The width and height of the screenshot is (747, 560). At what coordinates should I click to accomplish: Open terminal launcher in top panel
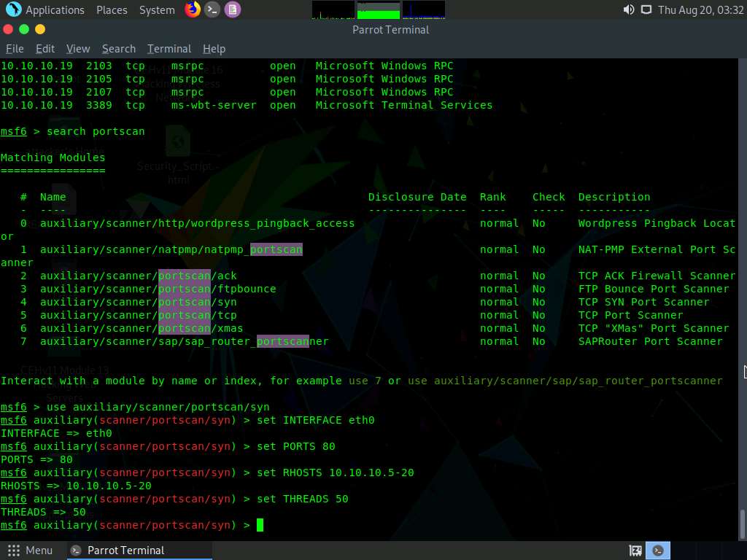point(212,9)
